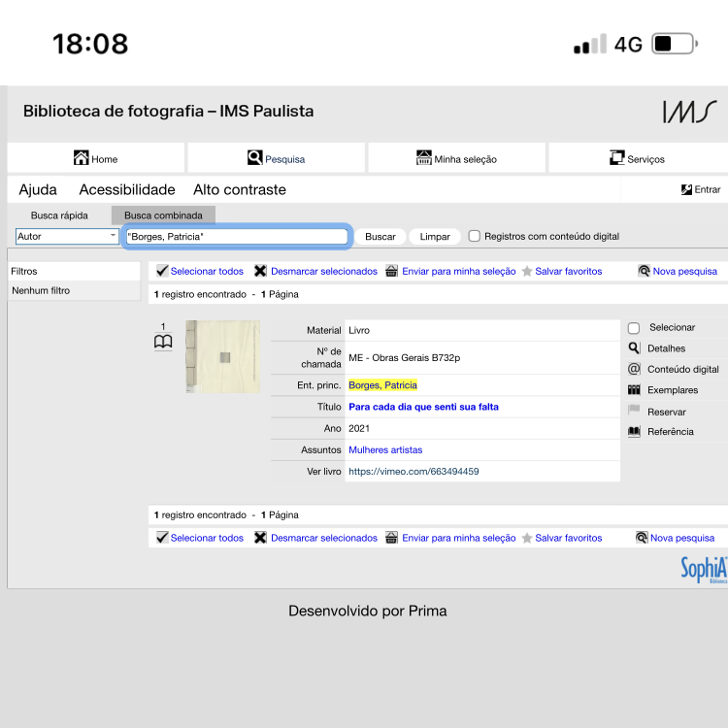This screenshot has height=728, width=728.
Task: Click the Serviços icon
Action: [x=617, y=158]
